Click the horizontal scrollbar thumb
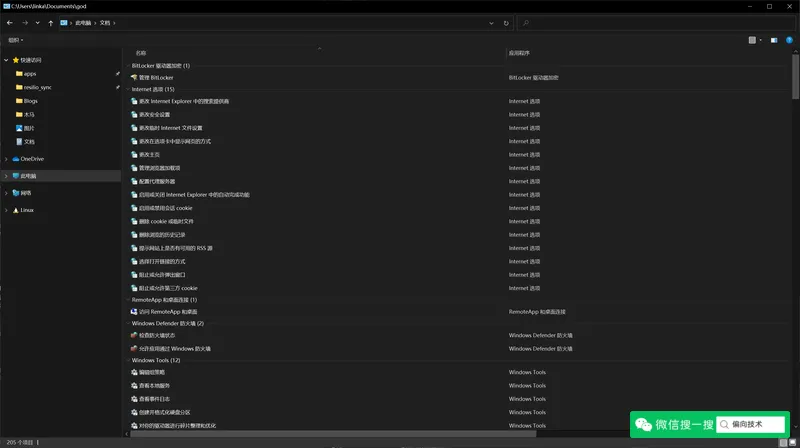The height and width of the screenshot is (448, 800). [x=333, y=434]
